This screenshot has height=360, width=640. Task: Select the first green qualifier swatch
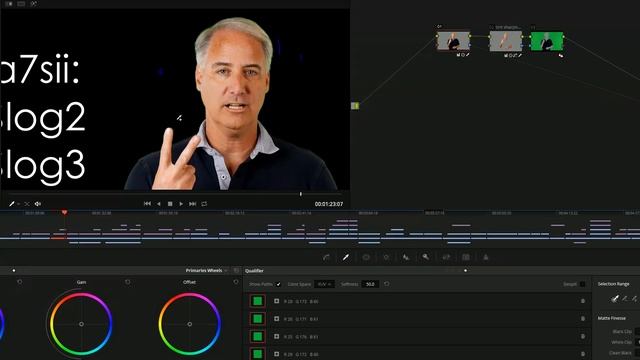[x=258, y=301]
